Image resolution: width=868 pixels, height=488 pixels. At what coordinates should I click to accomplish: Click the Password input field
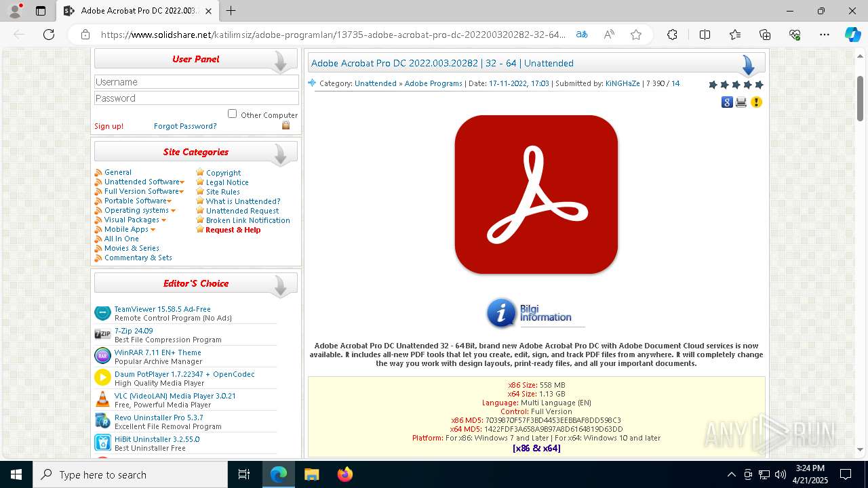coord(197,98)
